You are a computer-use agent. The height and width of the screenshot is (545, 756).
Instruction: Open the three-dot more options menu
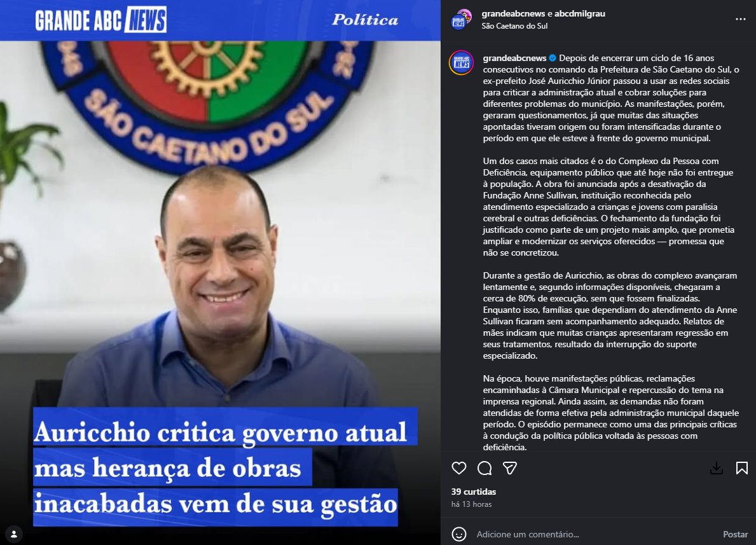(741, 19)
